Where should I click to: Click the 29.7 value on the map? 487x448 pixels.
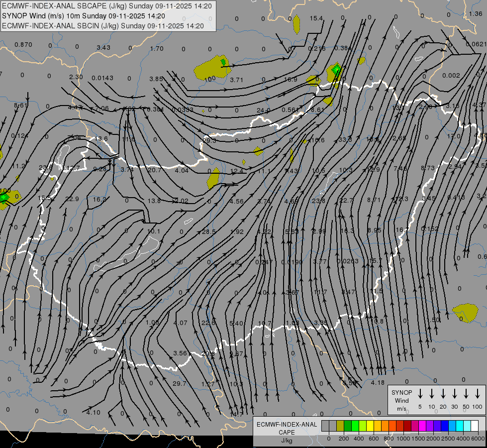click(x=179, y=384)
